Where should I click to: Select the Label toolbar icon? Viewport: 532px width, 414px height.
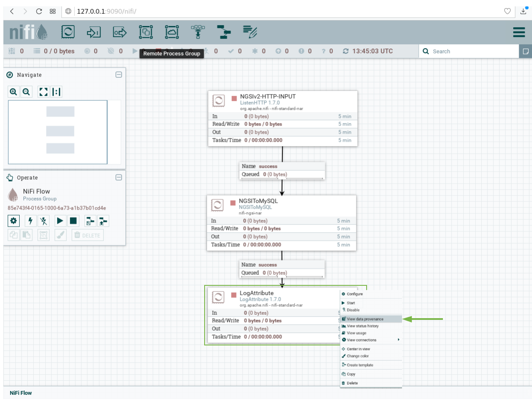(x=250, y=32)
